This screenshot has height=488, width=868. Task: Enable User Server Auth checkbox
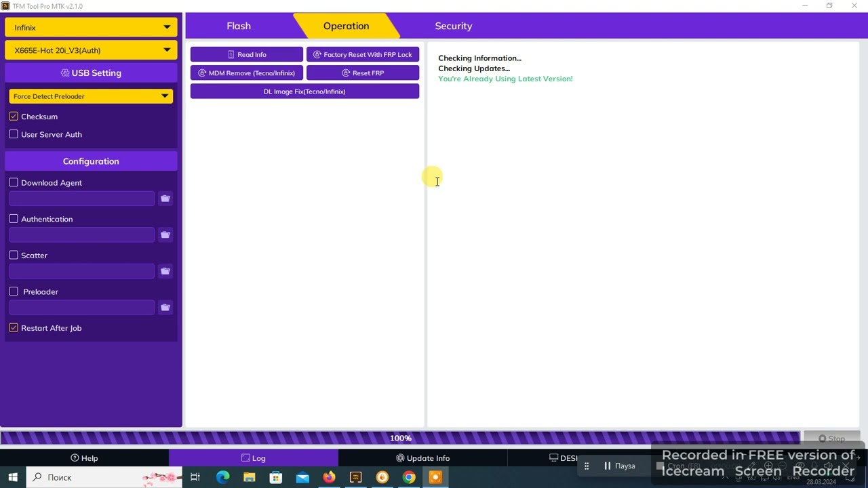click(x=14, y=134)
